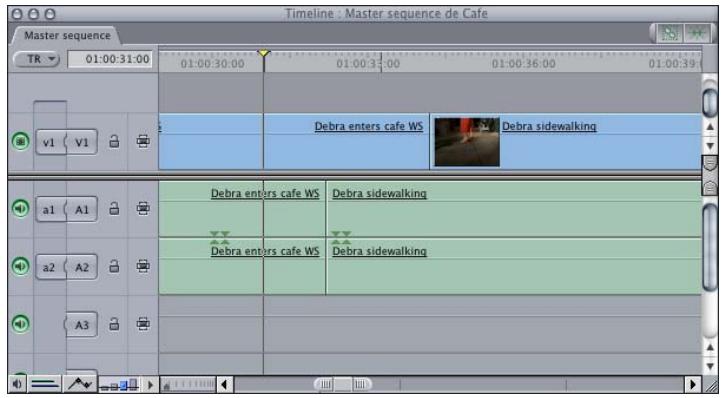The height and width of the screenshot is (398, 723).
Task: Click audio tracks vertical scrollbar thumb
Action: (x=710, y=247)
